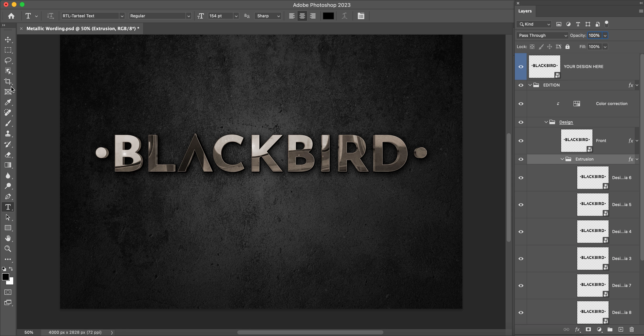Select the Clone Stamp tool

coord(8,134)
